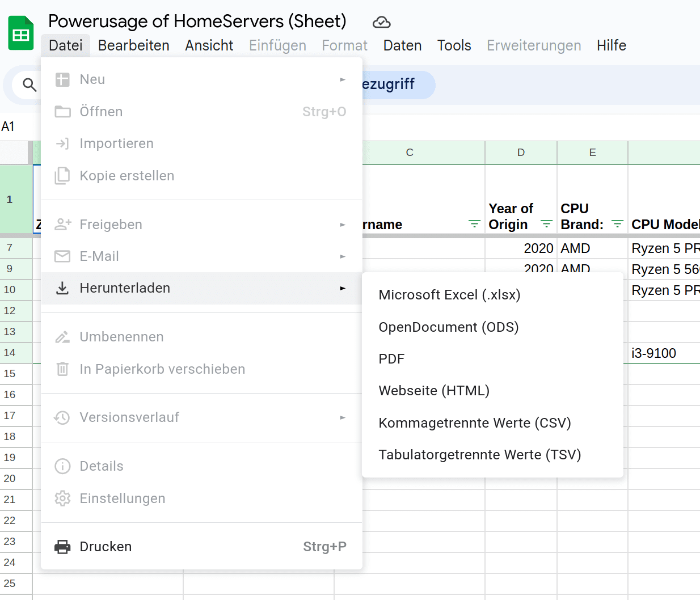The image size is (700, 600).
Task: Click the cell containing i3-9100
Action: pyautogui.click(x=664, y=353)
